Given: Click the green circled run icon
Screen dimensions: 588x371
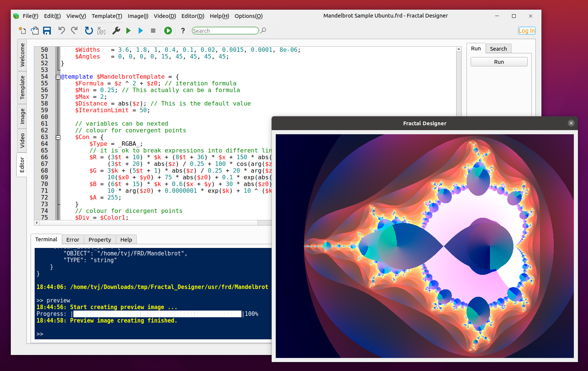Looking at the screenshot, I should (168, 31).
